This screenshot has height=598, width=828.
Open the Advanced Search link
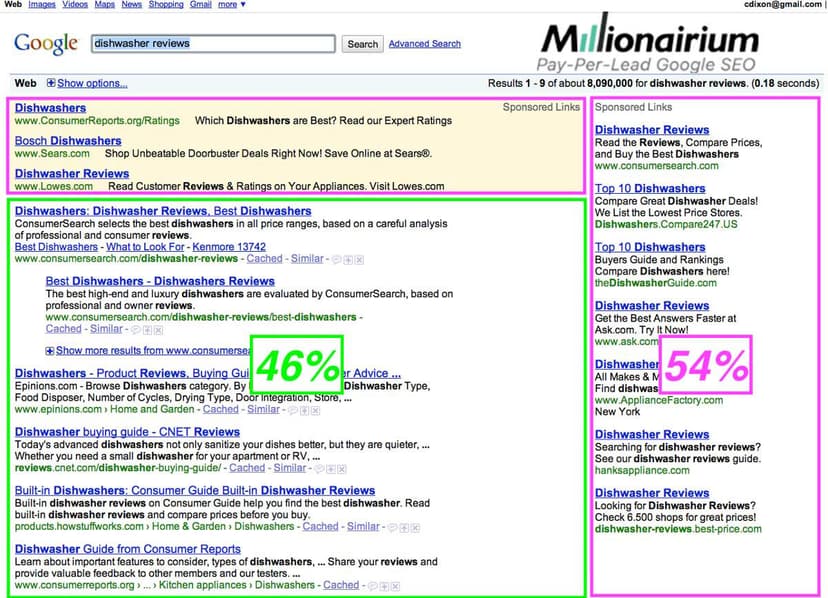tap(425, 44)
